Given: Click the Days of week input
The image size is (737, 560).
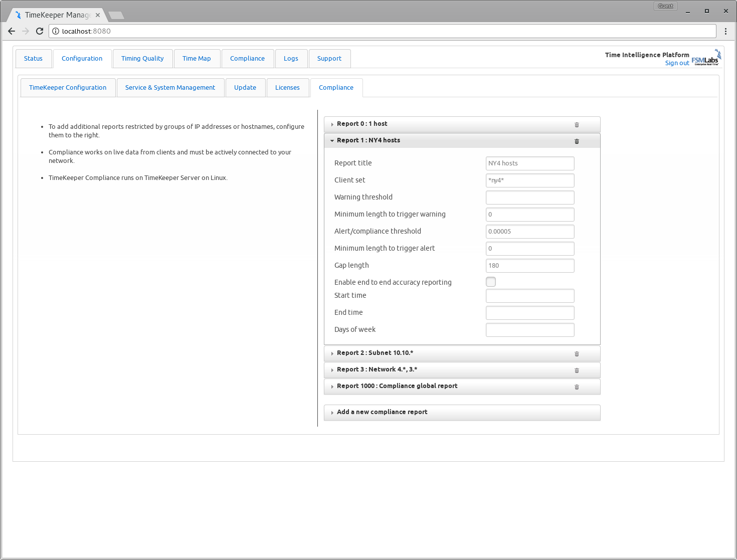Looking at the screenshot, I should [x=530, y=330].
